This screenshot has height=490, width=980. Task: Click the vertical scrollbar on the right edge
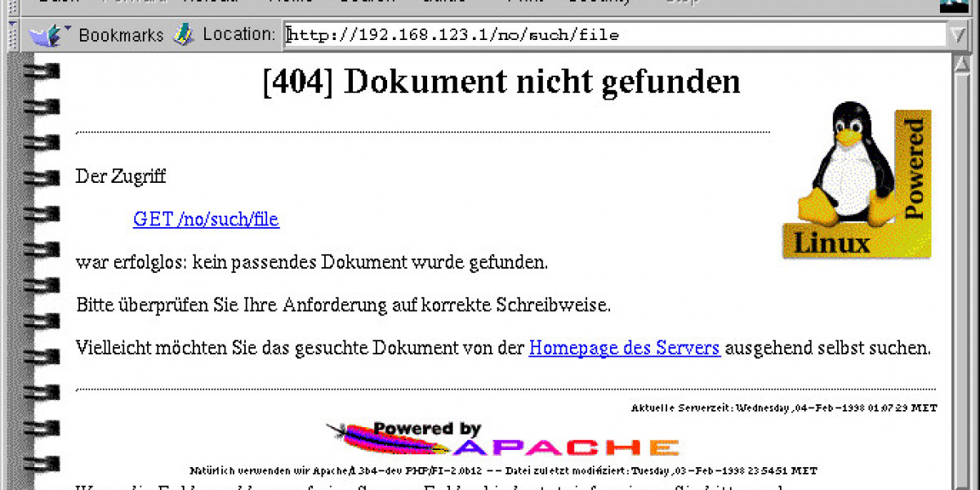(966, 269)
